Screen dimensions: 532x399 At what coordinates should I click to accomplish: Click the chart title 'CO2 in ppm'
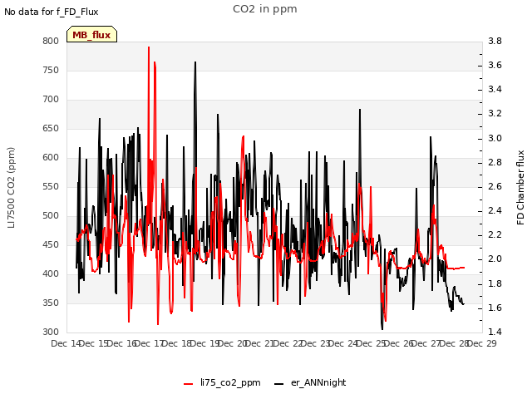[x=264, y=9]
